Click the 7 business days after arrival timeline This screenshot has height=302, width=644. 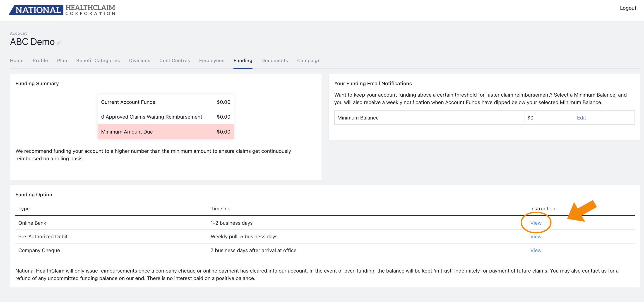[253, 250]
